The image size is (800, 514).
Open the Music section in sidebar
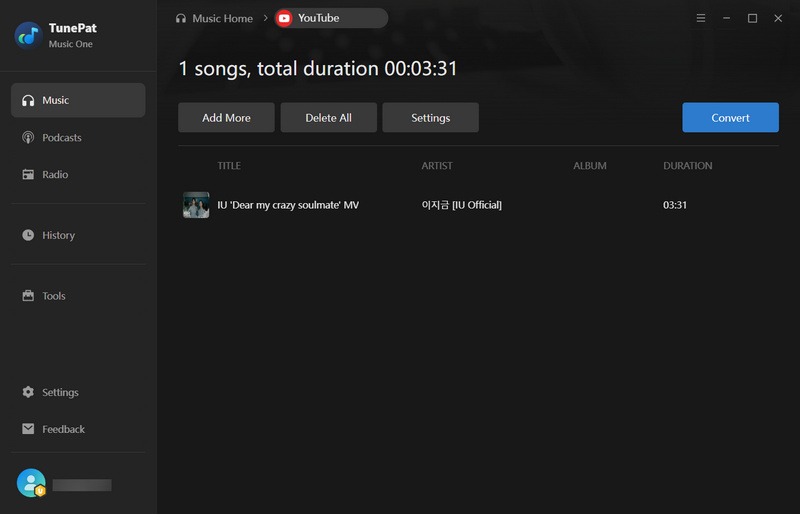(x=78, y=100)
